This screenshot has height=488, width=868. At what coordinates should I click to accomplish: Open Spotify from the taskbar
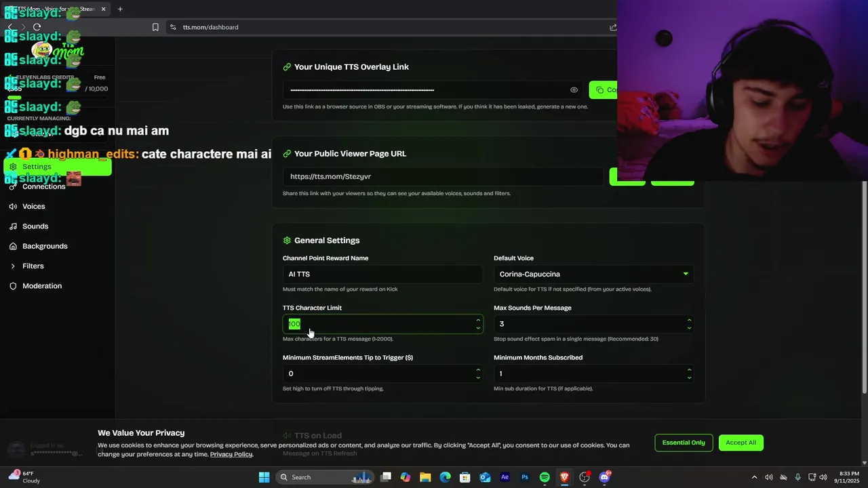click(x=545, y=477)
